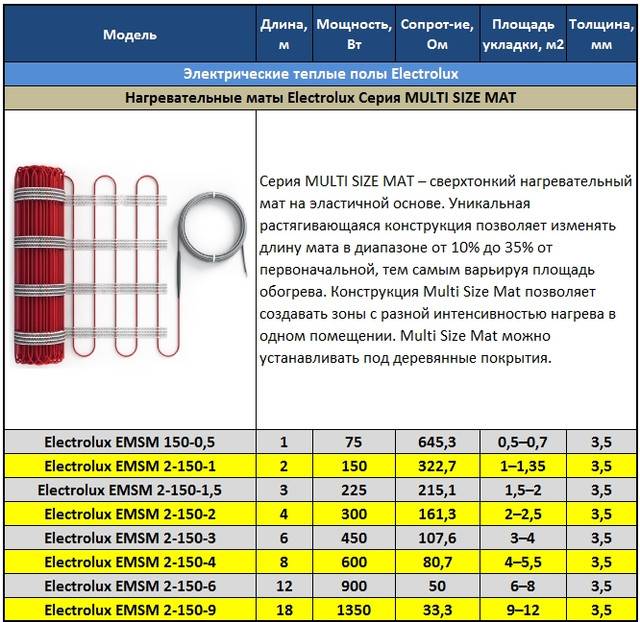
Task: Click resistance value '50'
Action: tap(437, 586)
